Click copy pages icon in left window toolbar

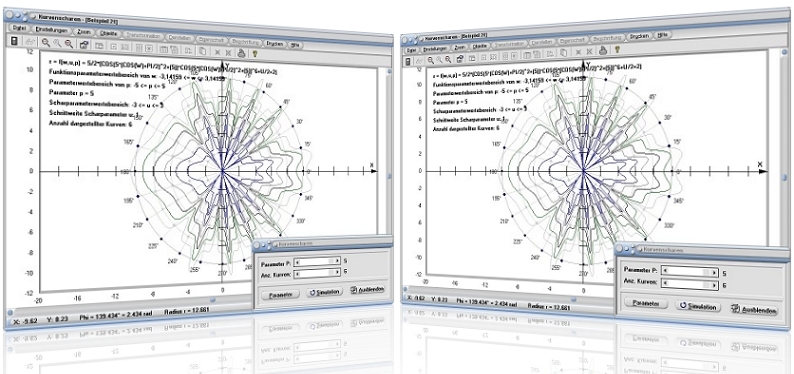(202, 51)
